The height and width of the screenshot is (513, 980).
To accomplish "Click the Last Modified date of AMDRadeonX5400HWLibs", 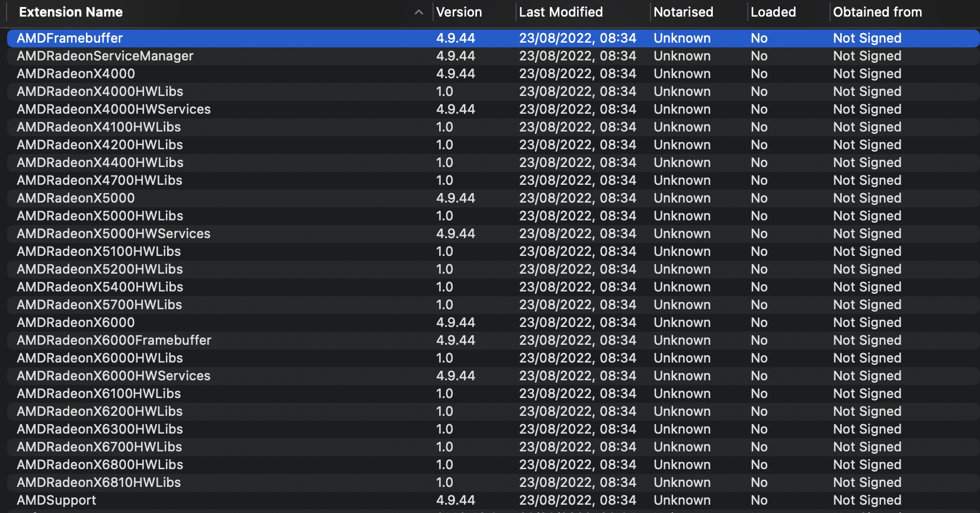I will pyautogui.click(x=578, y=287).
